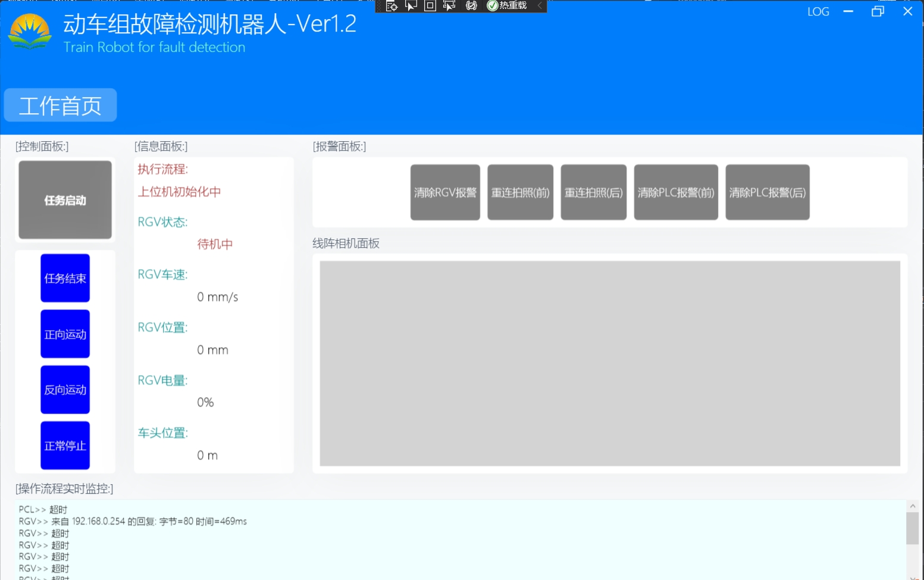This screenshot has width=924, height=580.
Task: Click 清除PLC报警(前) button
Action: [x=676, y=192]
